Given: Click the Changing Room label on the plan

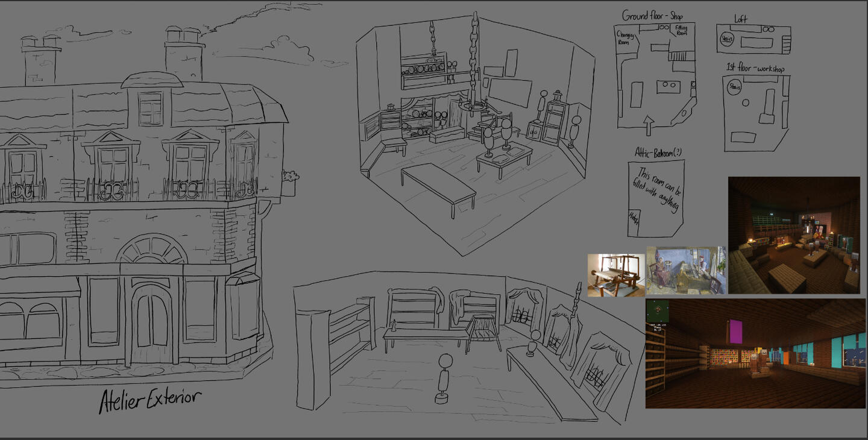Looking at the screenshot, I should click(626, 37).
